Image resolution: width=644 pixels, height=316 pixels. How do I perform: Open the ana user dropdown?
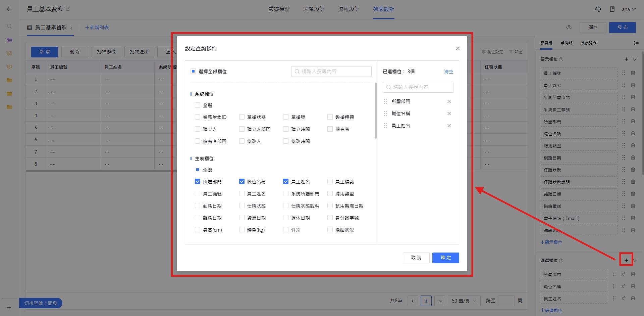(x=629, y=9)
